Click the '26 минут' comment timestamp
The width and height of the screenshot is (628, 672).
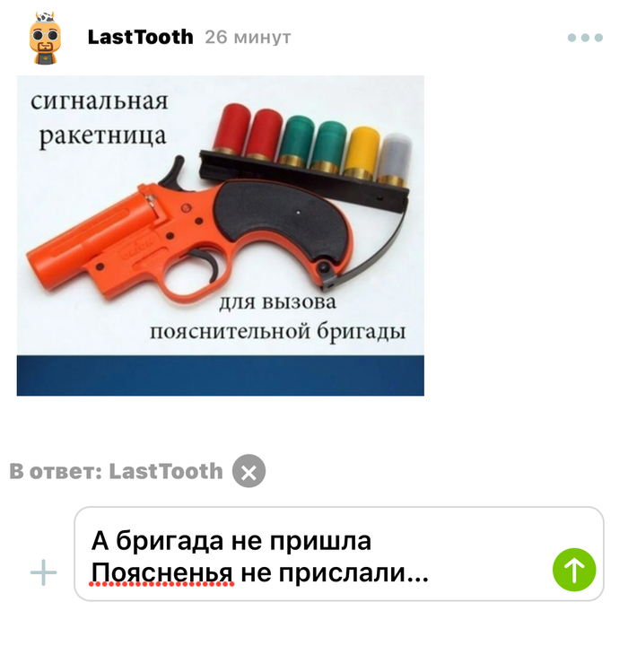coord(248,38)
